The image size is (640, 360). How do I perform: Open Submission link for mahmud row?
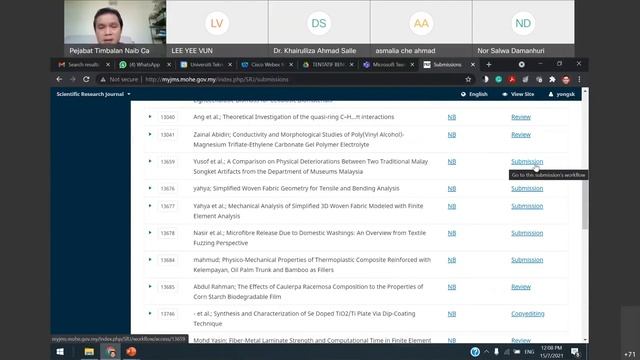[527, 260]
